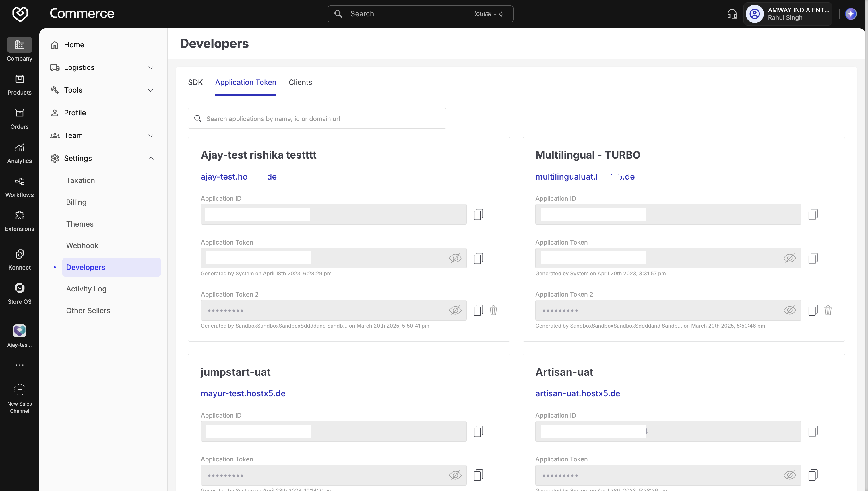The width and height of the screenshot is (868, 491).
Task: Open the Konnect sidebar icon
Action: coord(20,254)
